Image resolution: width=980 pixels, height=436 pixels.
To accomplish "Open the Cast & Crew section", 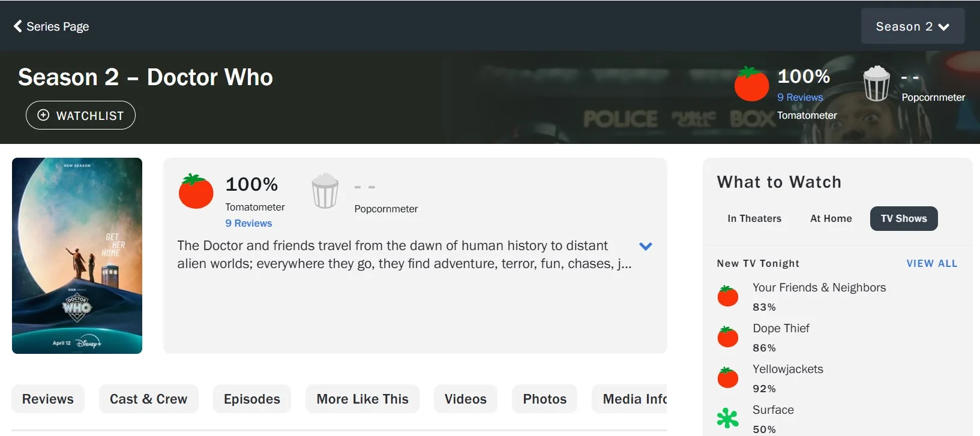I will click(149, 399).
